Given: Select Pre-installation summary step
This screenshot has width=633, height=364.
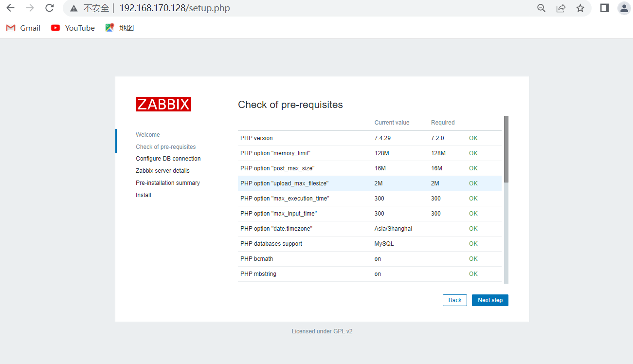Looking at the screenshot, I should [x=168, y=183].
